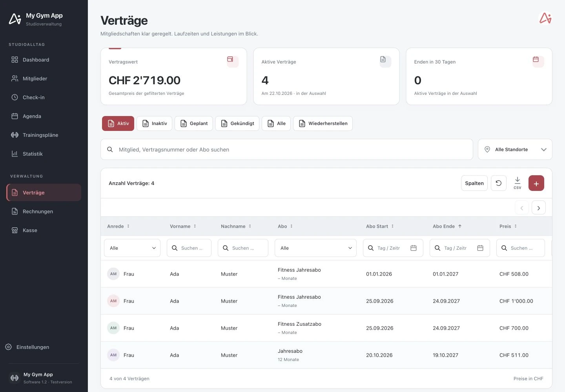The height and width of the screenshot is (392, 565).
Task: Reset the table with refresh icon
Action: (x=499, y=183)
